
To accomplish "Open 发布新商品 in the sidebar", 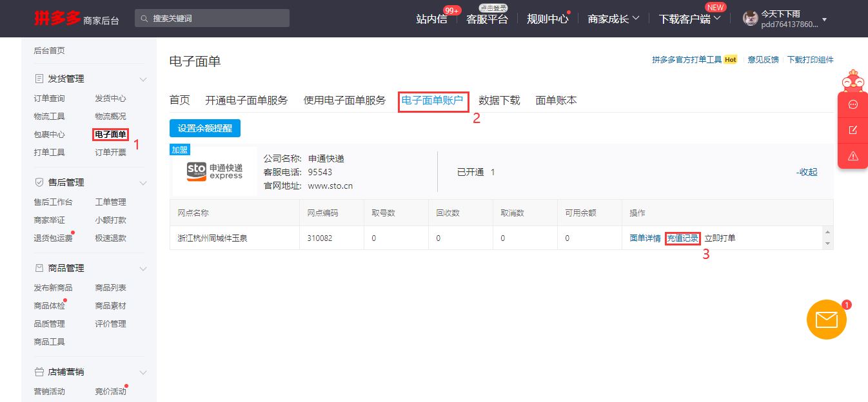I will click(x=54, y=288).
